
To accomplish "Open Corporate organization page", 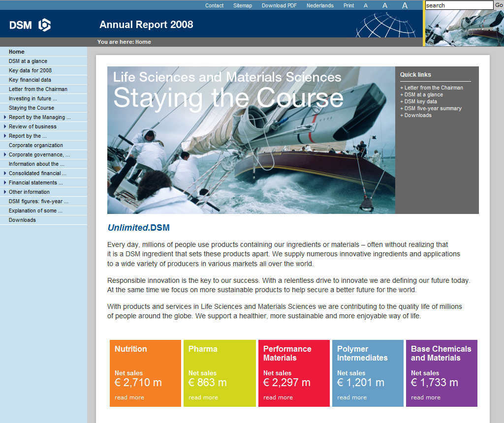I will coord(35,145).
